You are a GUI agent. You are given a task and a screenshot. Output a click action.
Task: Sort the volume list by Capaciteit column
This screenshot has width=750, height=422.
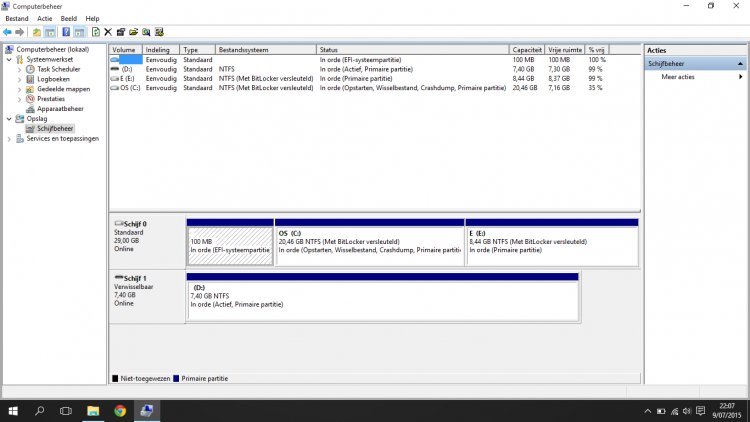(x=527, y=49)
